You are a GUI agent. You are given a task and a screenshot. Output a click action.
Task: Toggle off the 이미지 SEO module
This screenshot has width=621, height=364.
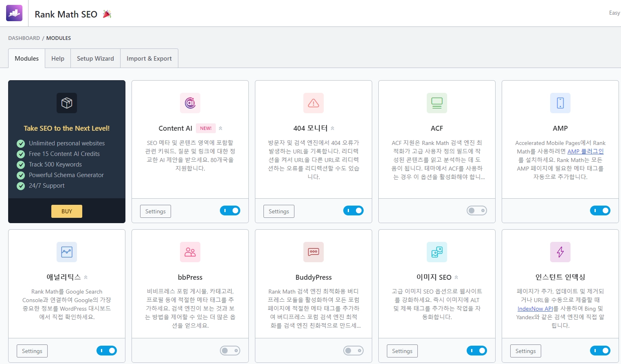tap(477, 350)
